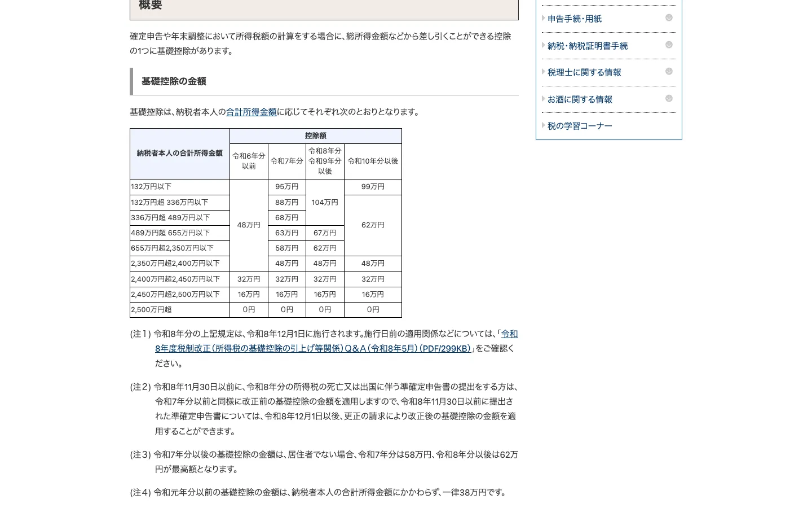Click the 令和8年分 令和9年分 以後 column header
Image resolution: width=812 pixels, height=508 pixels.
coord(325,161)
